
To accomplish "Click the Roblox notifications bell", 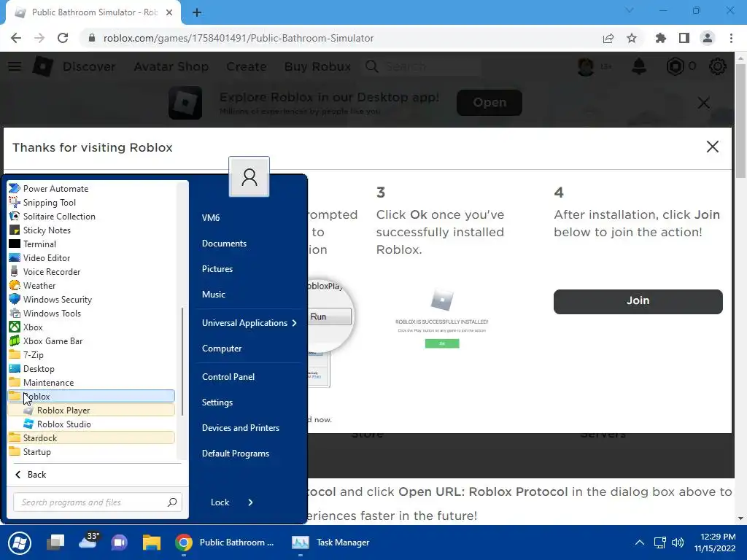I will (x=639, y=66).
